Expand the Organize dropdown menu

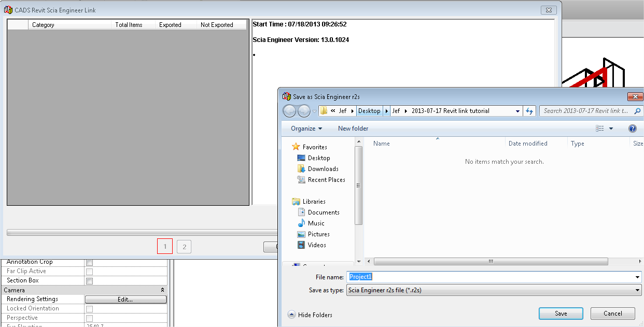click(306, 129)
